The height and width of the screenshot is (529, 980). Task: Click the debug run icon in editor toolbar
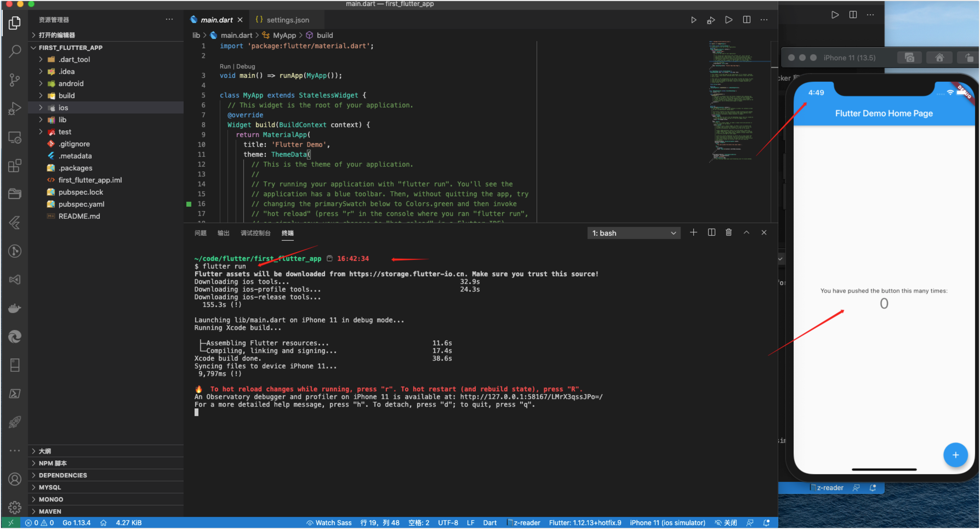(711, 20)
